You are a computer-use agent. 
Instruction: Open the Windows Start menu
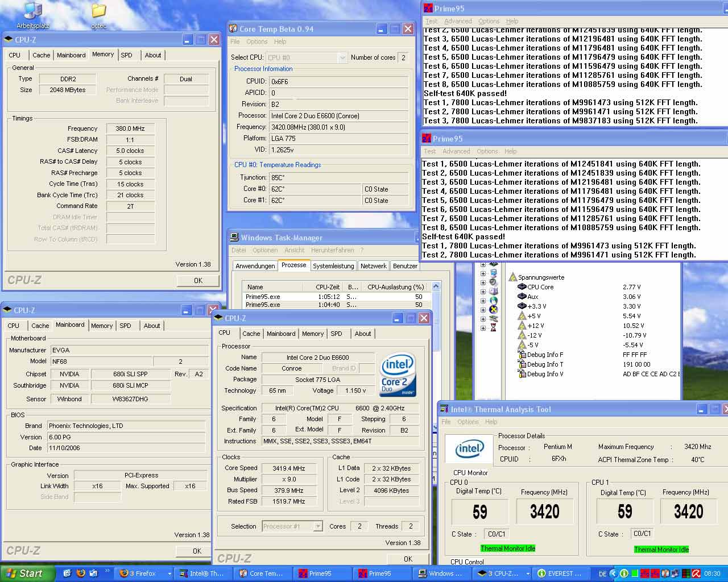tap(27, 573)
